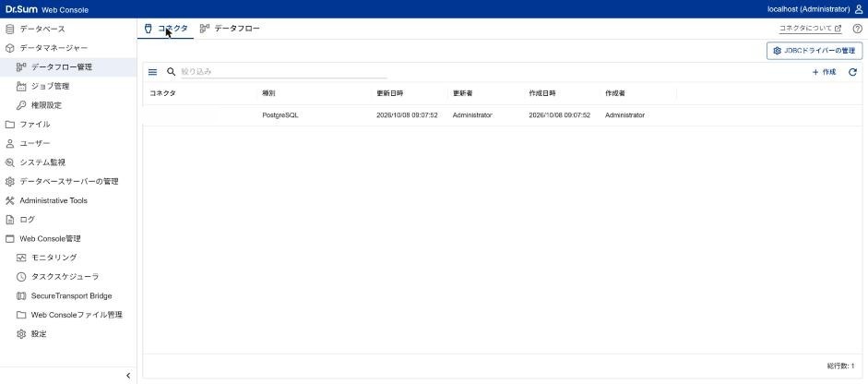Image resolution: width=868 pixels, height=384 pixels.
Task: Click the magnifier search icon
Action: tap(171, 71)
